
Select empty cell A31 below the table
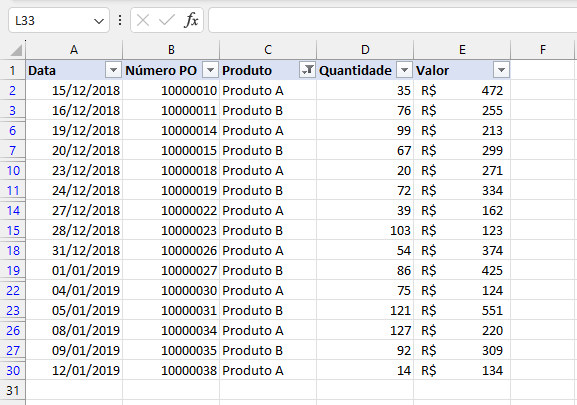[x=74, y=390]
